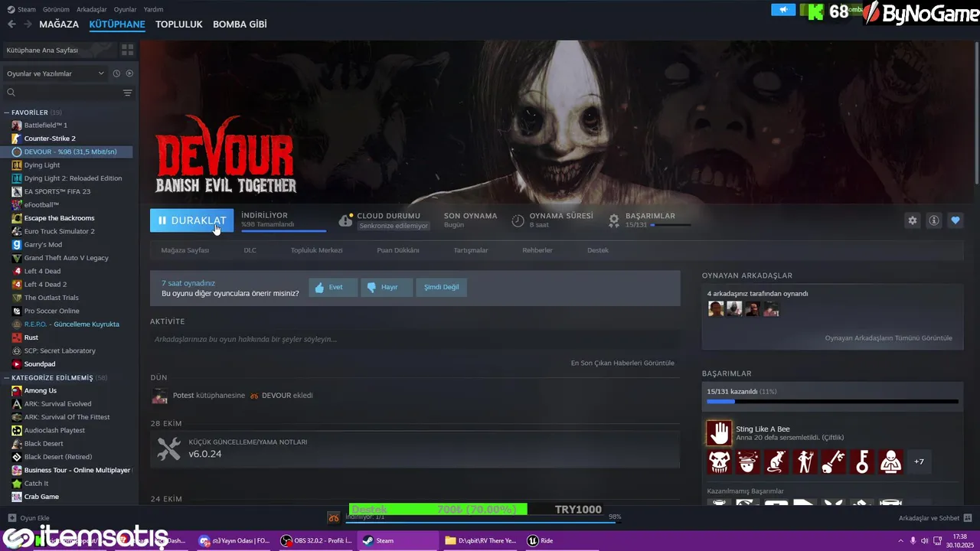Click the page vertical scrollbar
980x551 pixels.
[x=976, y=112]
